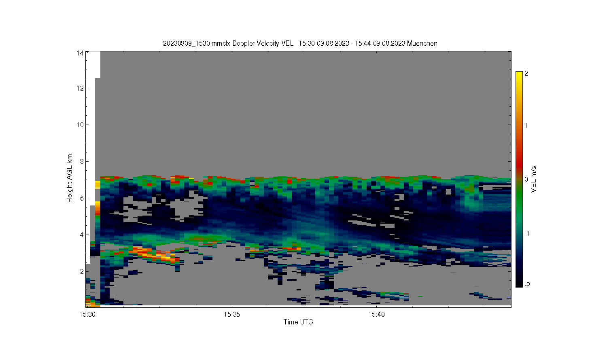Click the y-axis height tick label 4
Screen dimensions: 607x364
(x=82, y=235)
